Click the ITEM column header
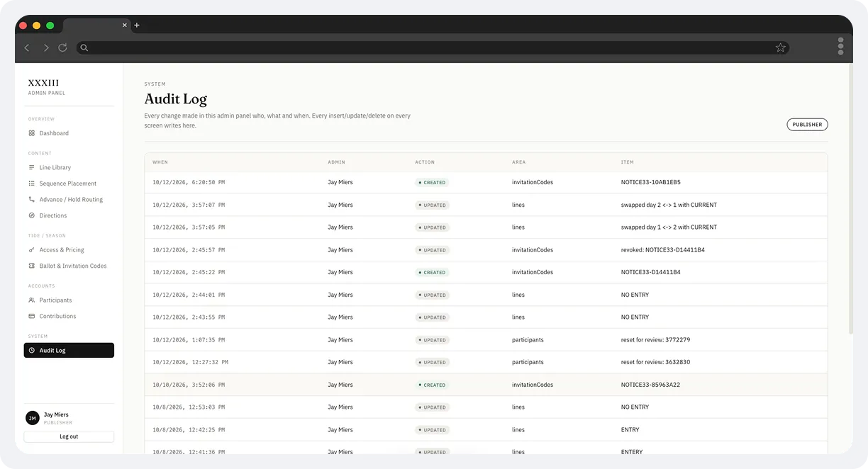Viewport: 868px width, 469px height. 627,162
